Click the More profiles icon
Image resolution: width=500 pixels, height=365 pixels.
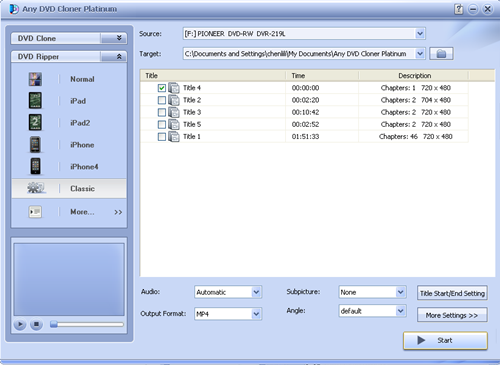[35, 212]
